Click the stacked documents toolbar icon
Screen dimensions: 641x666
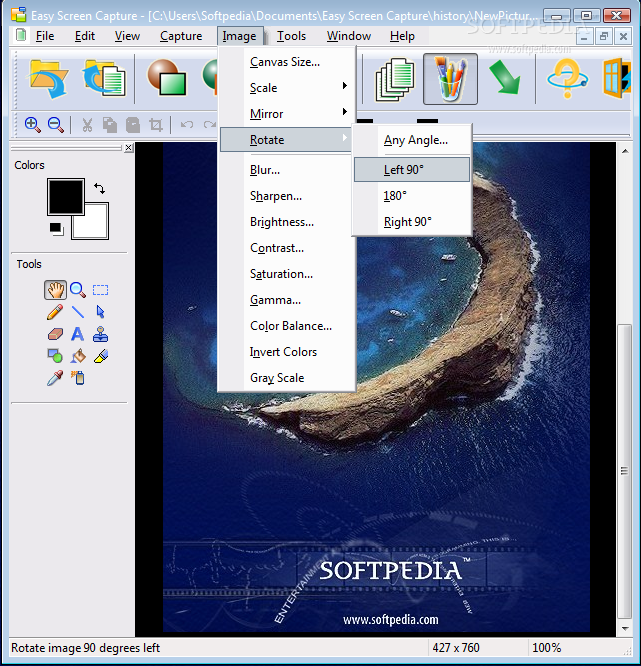395,79
